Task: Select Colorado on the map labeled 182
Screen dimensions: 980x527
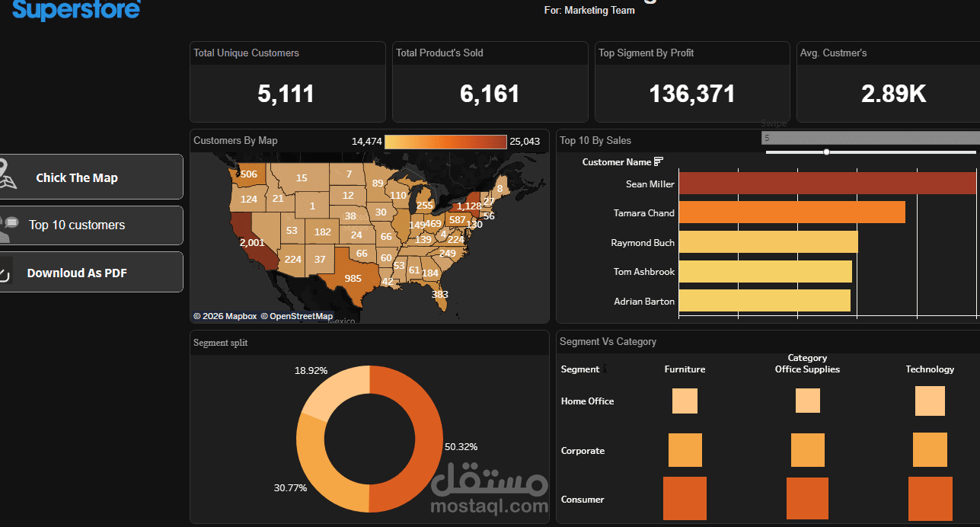Action: [x=322, y=232]
